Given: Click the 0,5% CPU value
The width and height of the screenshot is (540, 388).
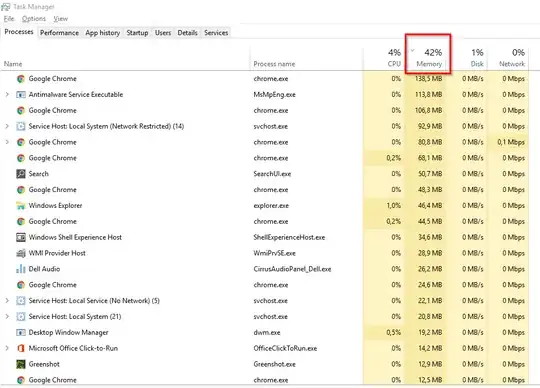Looking at the screenshot, I should [394, 332].
